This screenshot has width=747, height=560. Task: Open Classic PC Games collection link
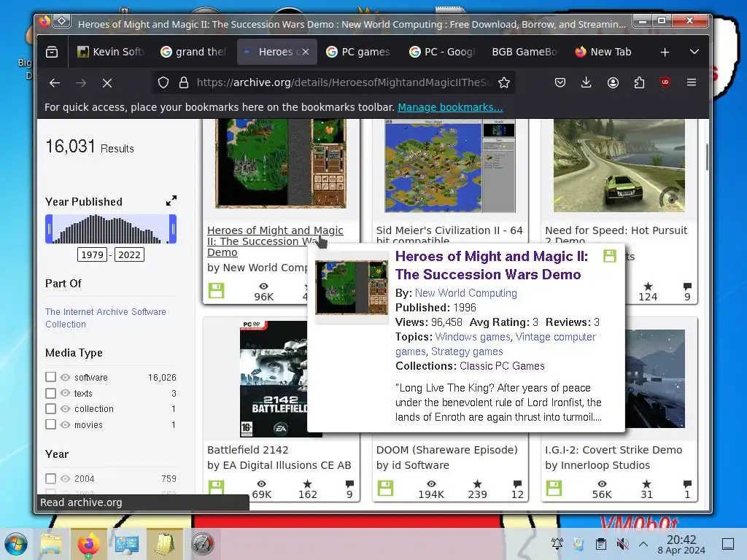coord(502,366)
